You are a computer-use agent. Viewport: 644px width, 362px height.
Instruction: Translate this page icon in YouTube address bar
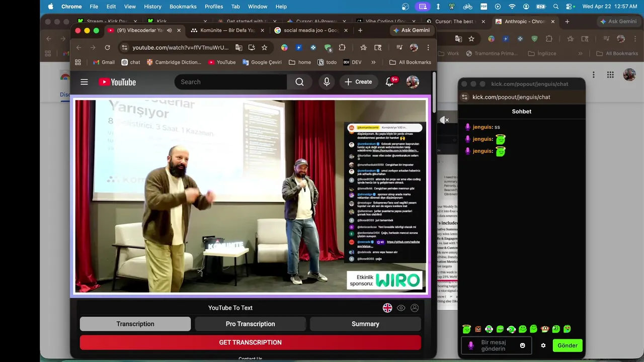tap(238, 47)
